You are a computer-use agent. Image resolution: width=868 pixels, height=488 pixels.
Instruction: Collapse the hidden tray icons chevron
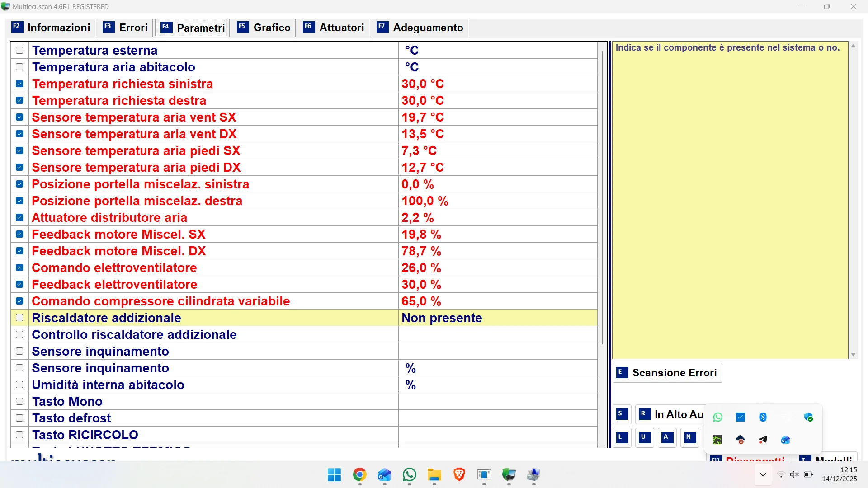763,474
